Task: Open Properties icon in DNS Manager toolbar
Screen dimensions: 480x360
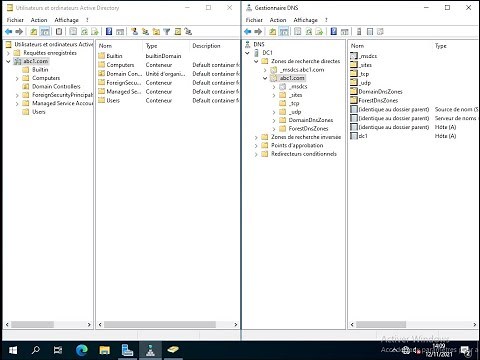Action: point(298,32)
